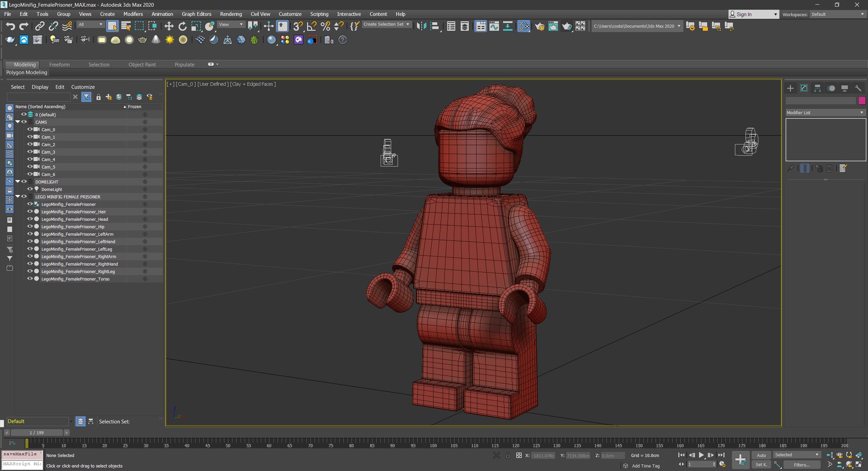
Task: Open the Workspaces Default dropdown
Action: tap(838, 14)
